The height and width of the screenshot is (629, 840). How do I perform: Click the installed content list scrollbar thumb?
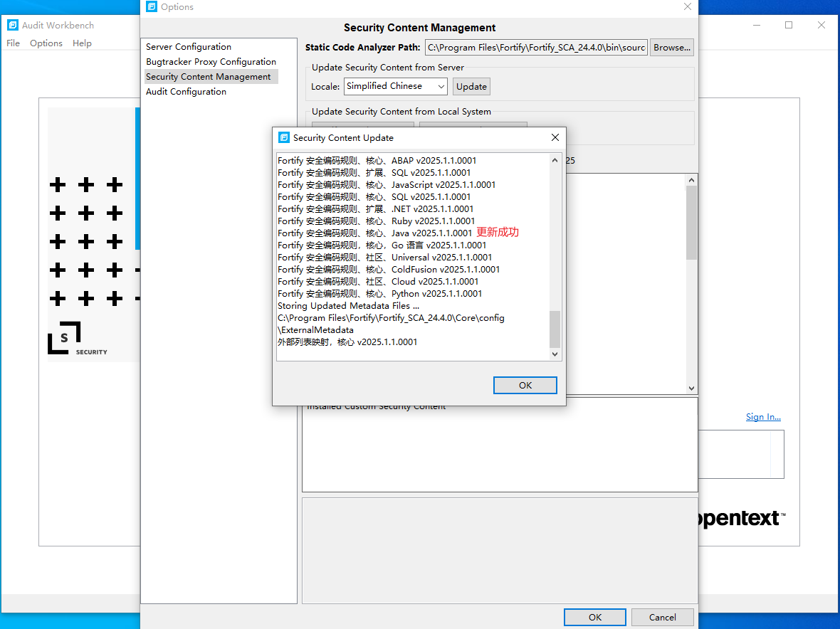(691, 222)
